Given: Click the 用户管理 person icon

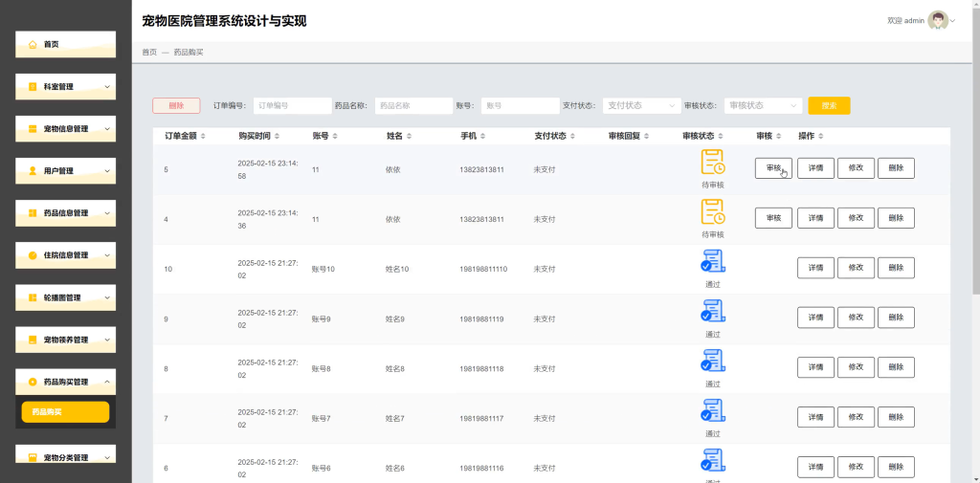Looking at the screenshot, I should tap(33, 170).
